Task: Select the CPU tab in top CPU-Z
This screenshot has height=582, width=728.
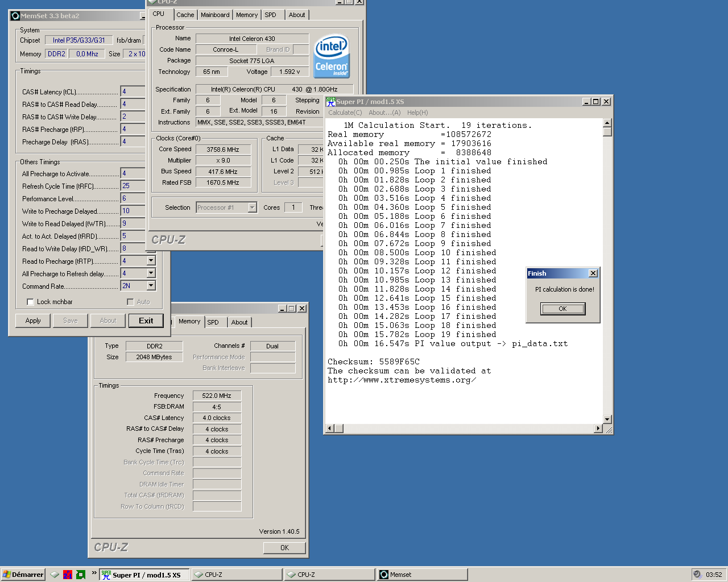Action: (x=159, y=14)
